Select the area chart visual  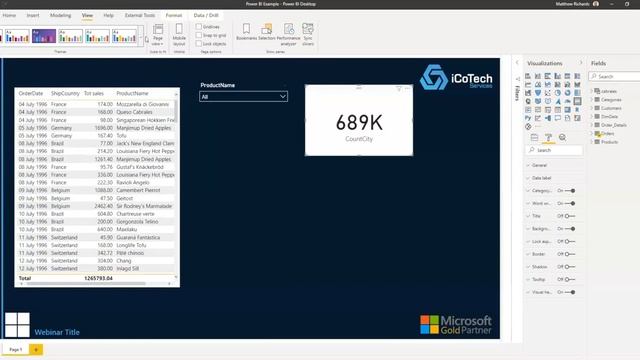click(x=538, y=84)
